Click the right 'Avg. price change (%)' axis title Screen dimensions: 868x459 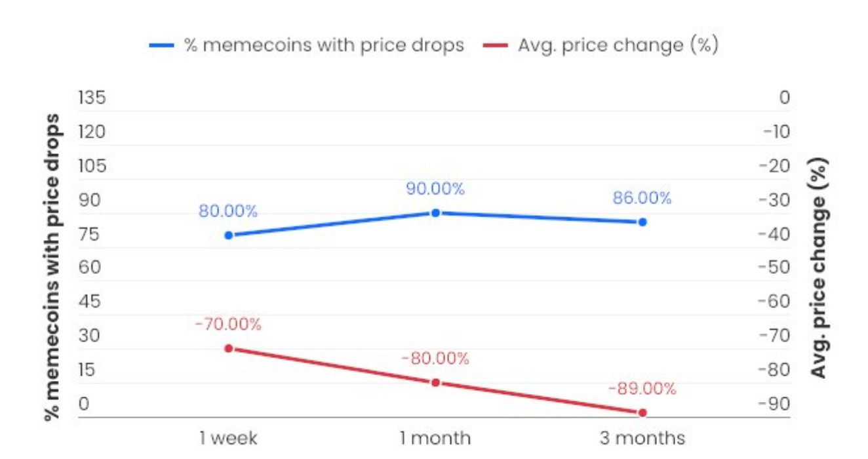pos(819,268)
